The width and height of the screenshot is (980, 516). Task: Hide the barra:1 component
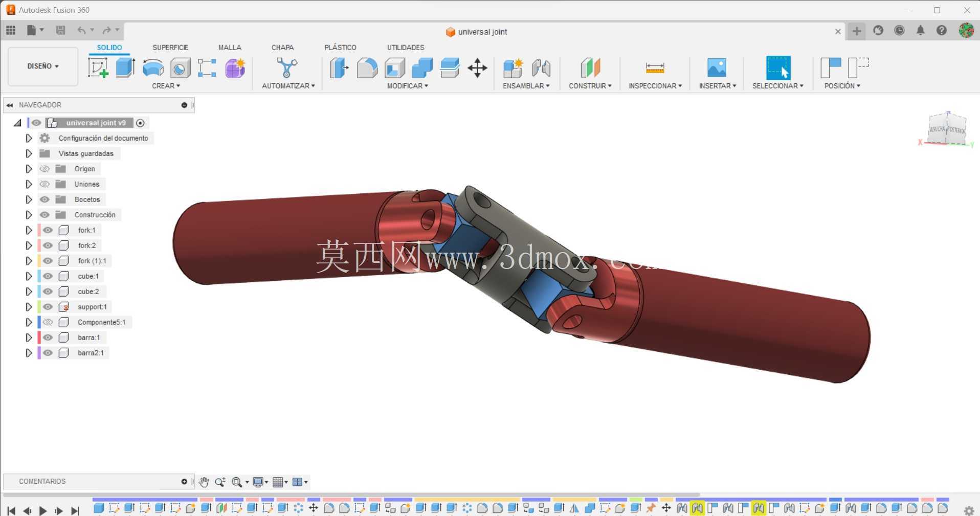point(48,338)
